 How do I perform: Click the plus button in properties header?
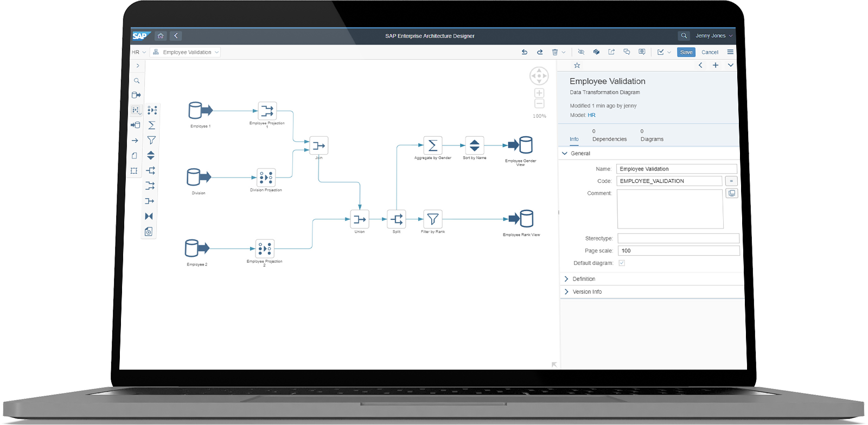point(716,65)
